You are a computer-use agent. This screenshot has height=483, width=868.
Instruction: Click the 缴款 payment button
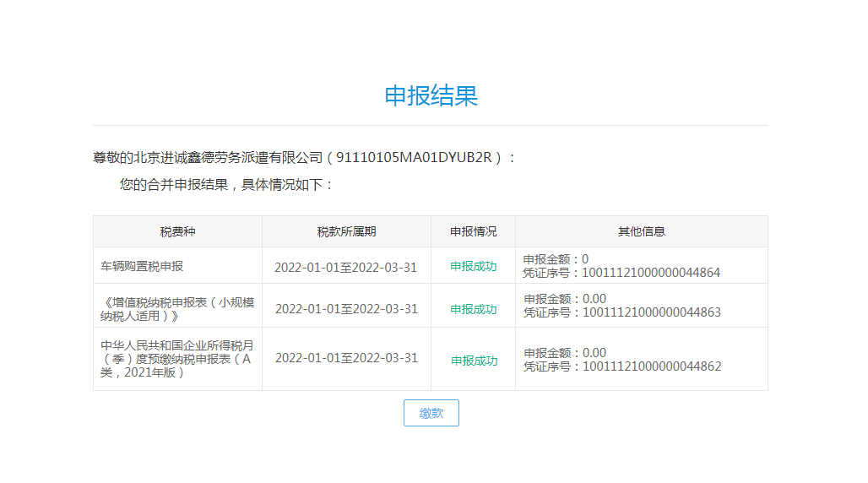(x=431, y=413)
